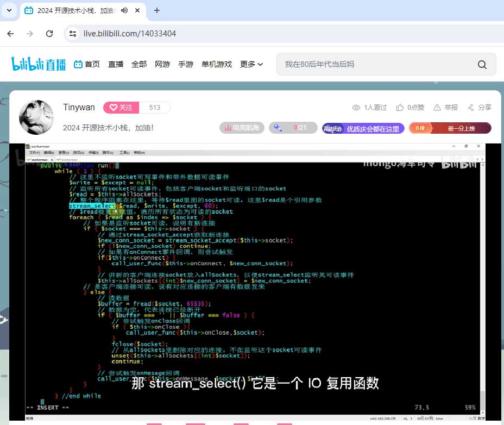Click Tinywan's avatar thumbnail
This screenshot has height=425, width=504.
(x=36, y=117)
